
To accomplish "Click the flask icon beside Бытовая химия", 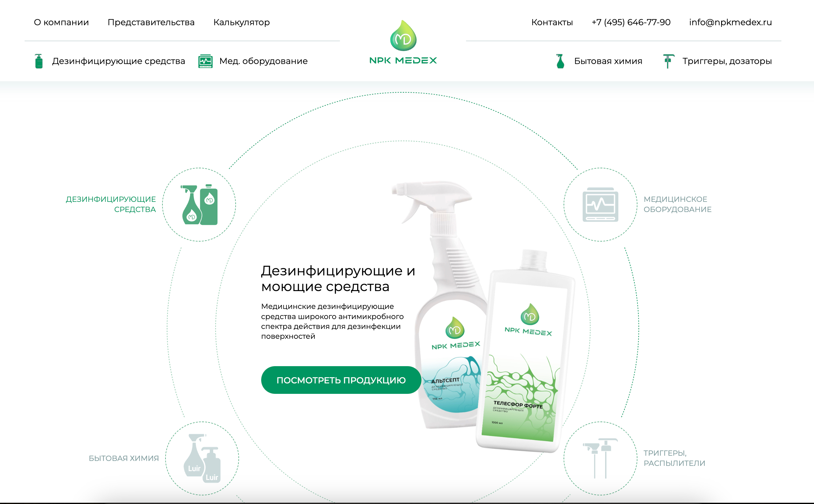I will pos(561,61).
